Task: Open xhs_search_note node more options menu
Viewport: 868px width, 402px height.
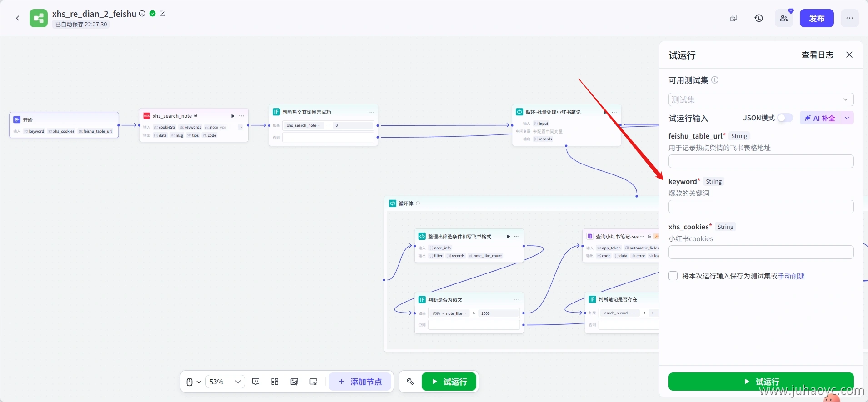Action: pyautogui.click(x=241, y=116)
